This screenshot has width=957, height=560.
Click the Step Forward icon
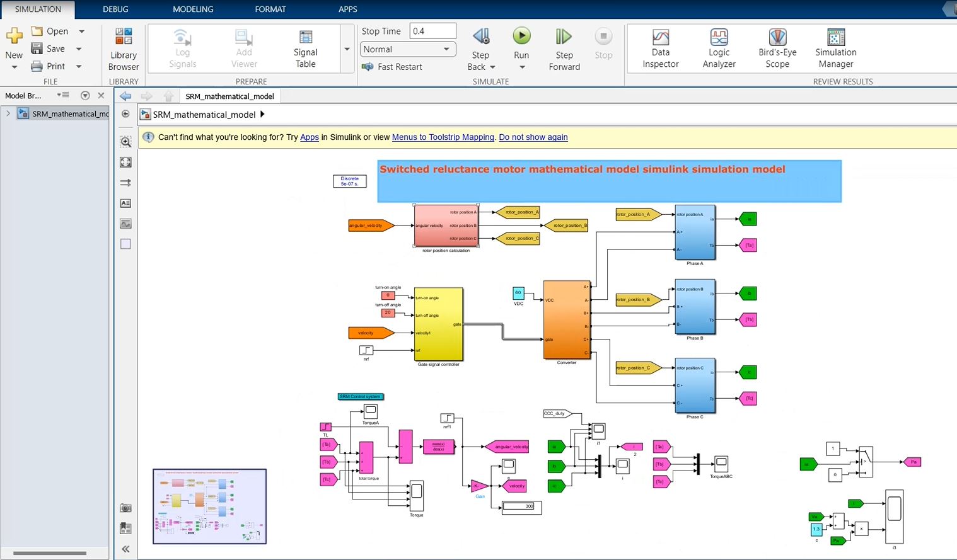pos(564,37)
